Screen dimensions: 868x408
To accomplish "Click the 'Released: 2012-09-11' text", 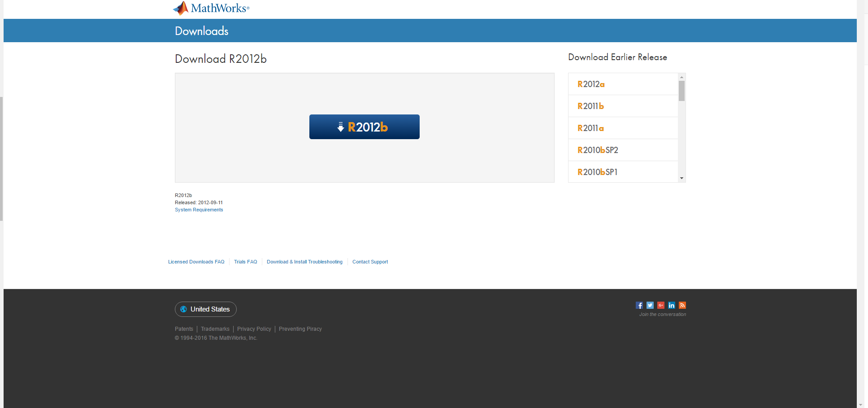I will tap(199, 202).
